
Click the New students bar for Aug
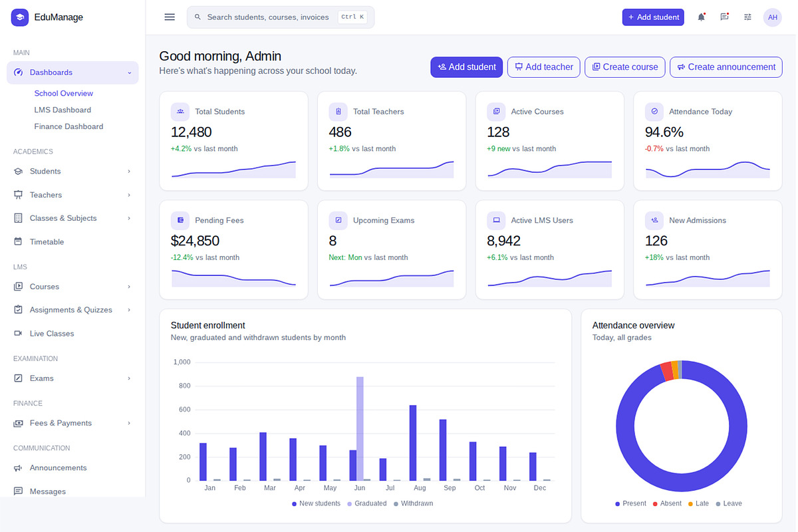[x=413, y=443]
